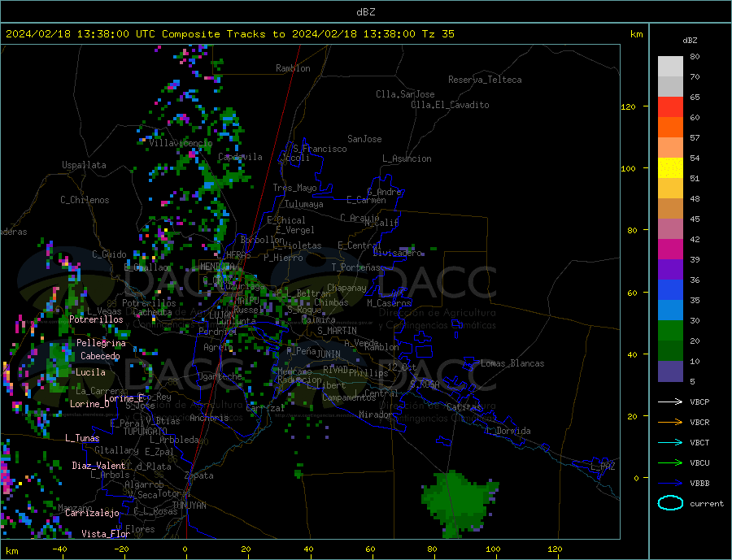
Task: Click the Villavicencio map label
Action: tap(181, 143)
